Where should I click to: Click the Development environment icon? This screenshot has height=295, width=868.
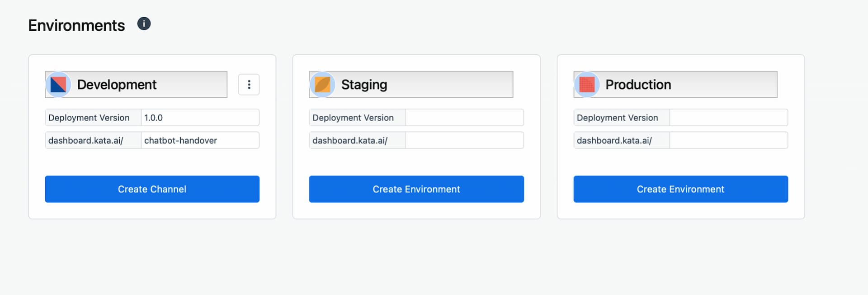[58, 85]
